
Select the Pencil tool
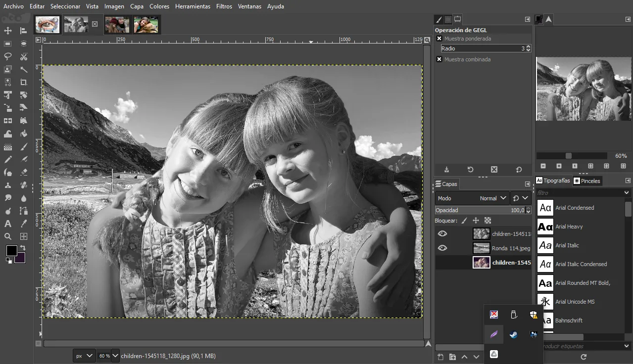click(x=8, y=159)
